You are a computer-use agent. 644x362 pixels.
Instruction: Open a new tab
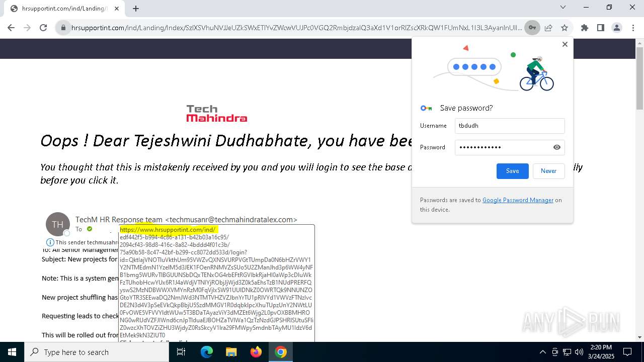click(136, 9)
